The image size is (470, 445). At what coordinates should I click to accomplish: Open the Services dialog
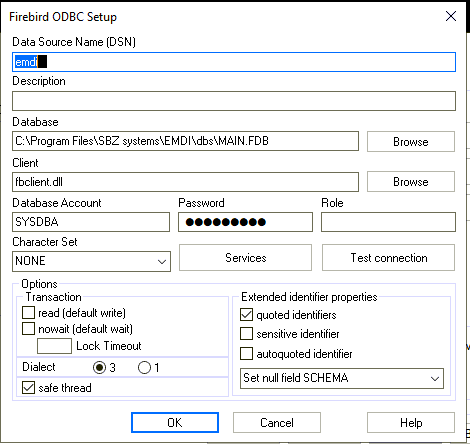pyautogui.click(x=245, y=258)
